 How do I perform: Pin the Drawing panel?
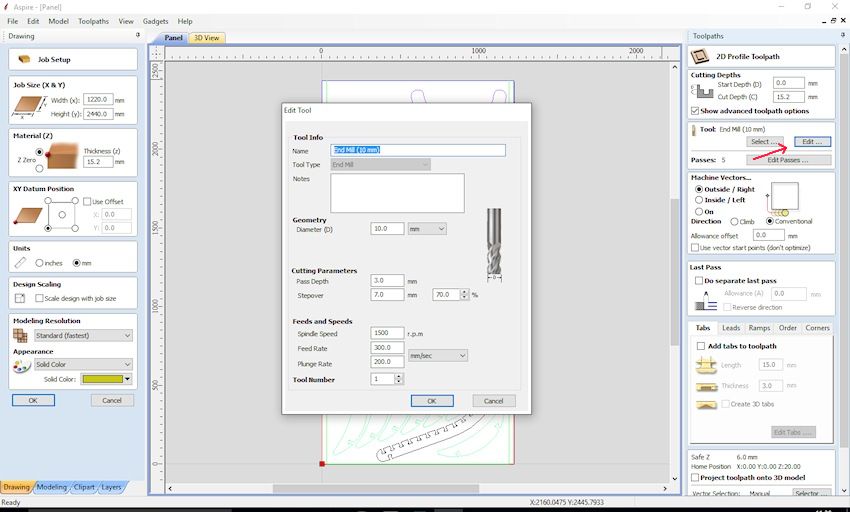click(x=138, y=35)
